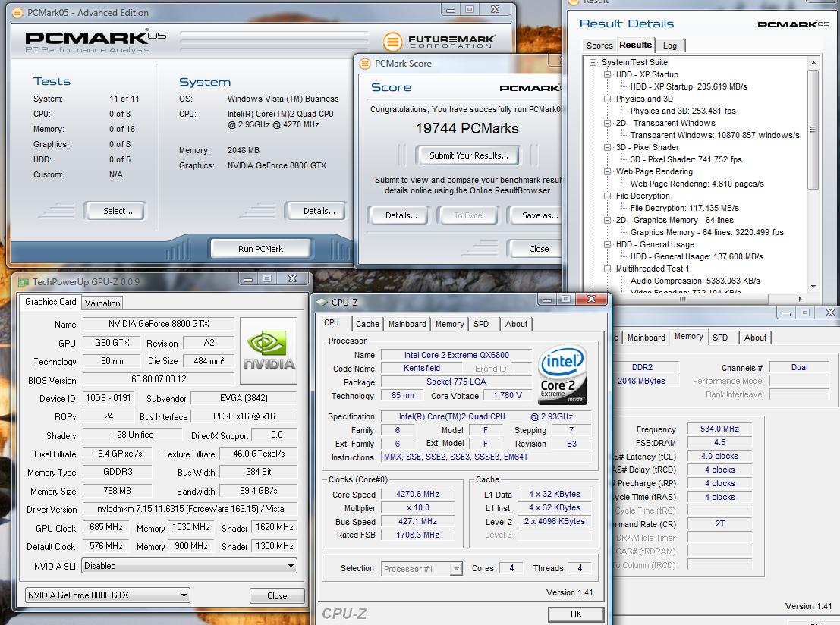Click the Result Details vertical scrollbar thumb
Viewport: 840px width, 625px height.
pos(813,129)
